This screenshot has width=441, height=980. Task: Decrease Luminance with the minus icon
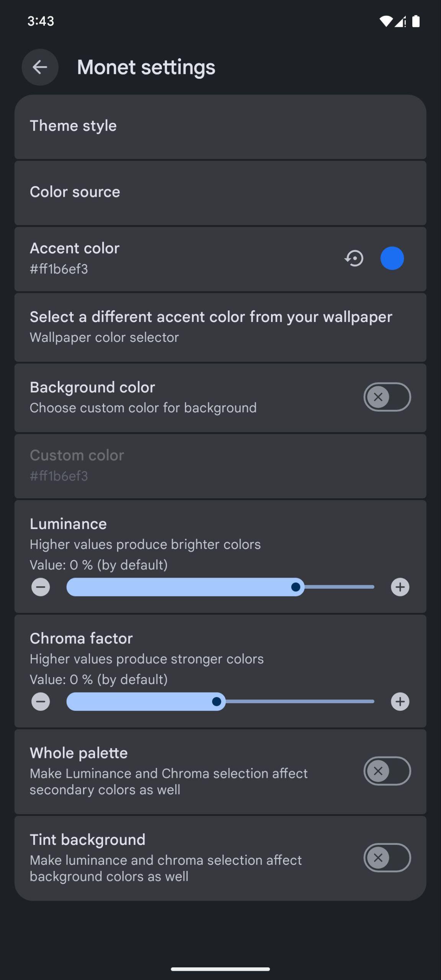click(41, 587)
